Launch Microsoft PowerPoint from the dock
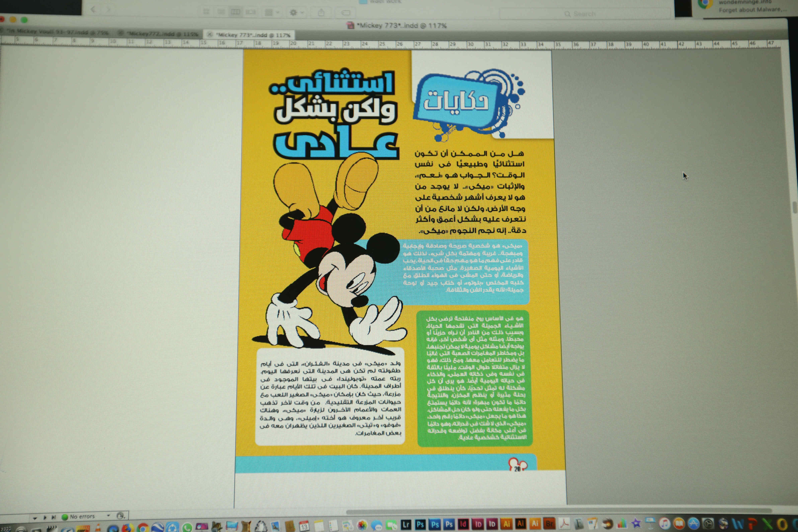798x532 pixels. tap(753, 524)
